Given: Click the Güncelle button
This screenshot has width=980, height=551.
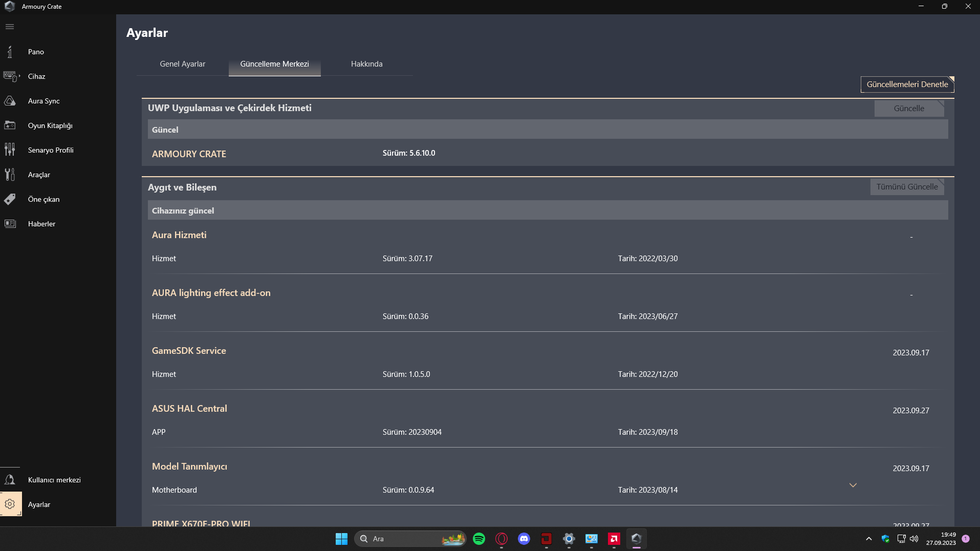Looking at the screenshot, I should (x=909, y=109).
